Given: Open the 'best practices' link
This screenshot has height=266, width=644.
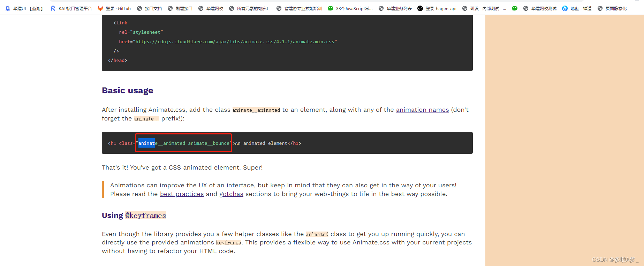Looking at the screenshot, I should (182, 194).
